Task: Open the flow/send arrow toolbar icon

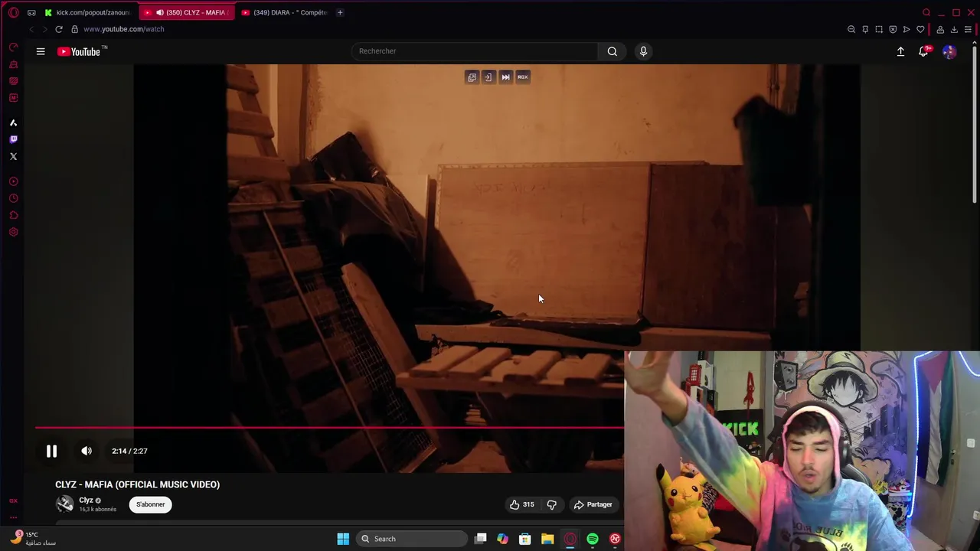Action: click(906, 29)
